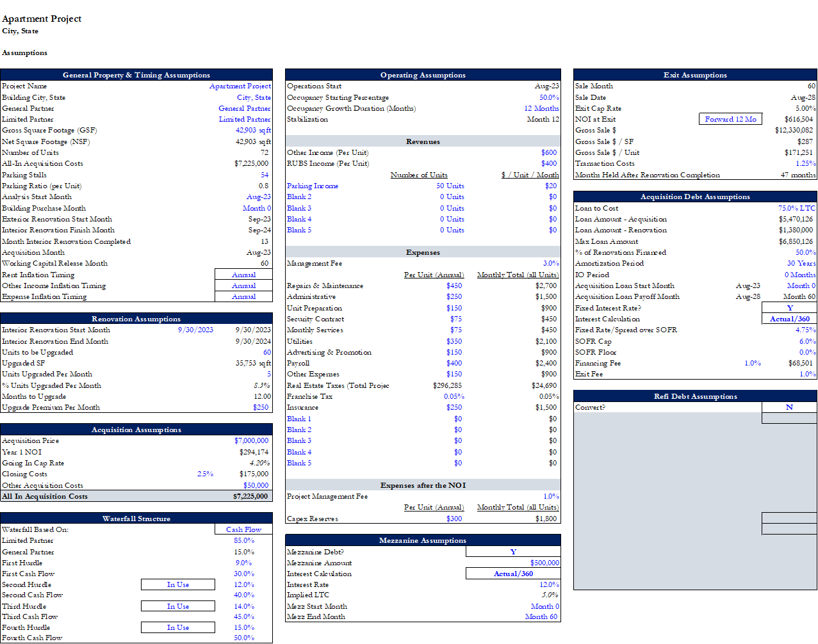This screenshot has height=644, width=818.
Task: Toggle the Second Hurdle In Use cell
Action: point(178,584)
